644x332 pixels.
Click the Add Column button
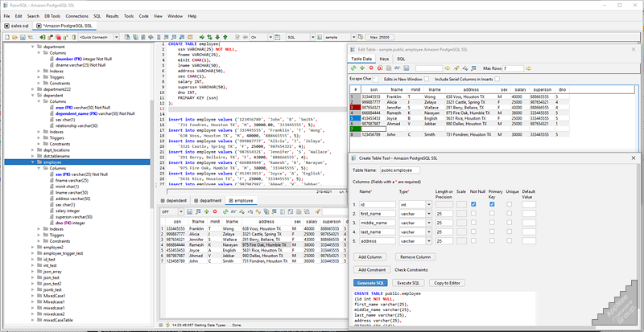click(x=369, y=257)
